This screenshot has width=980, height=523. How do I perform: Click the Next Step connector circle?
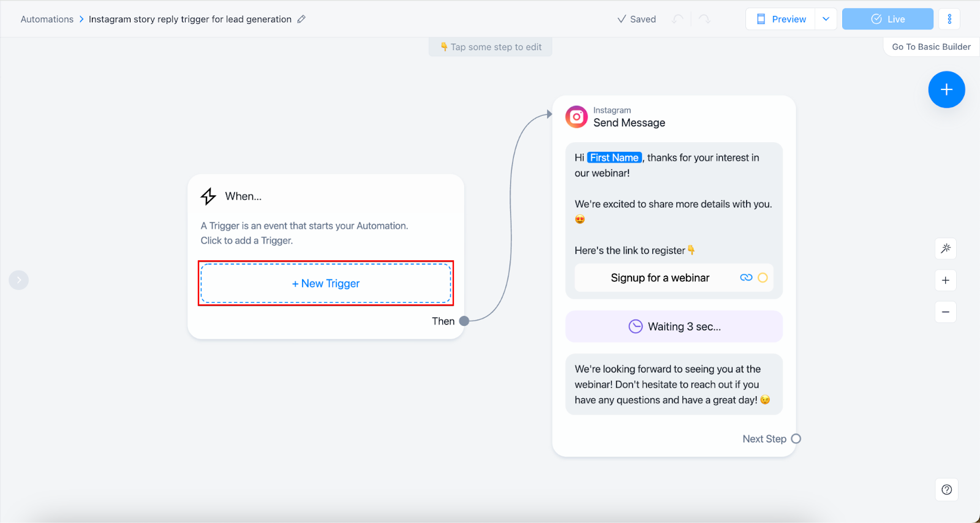coord(796,438)
